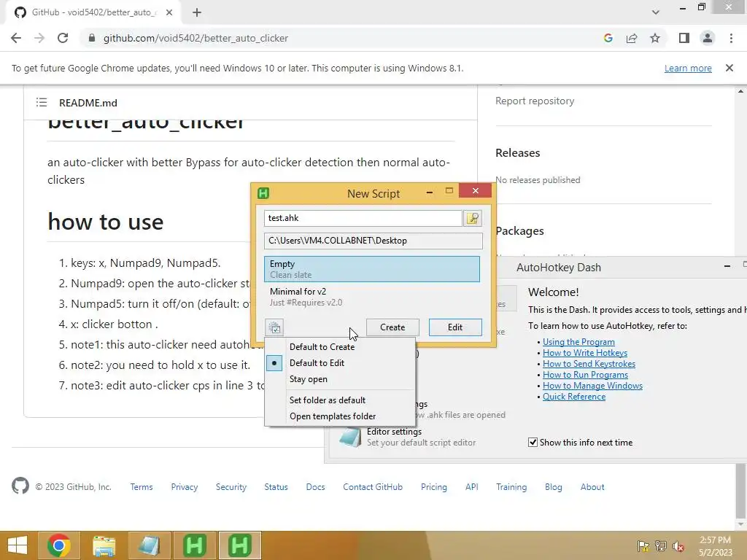Select Set folder as default
The image size is (747, 560).
coord(340,400)
